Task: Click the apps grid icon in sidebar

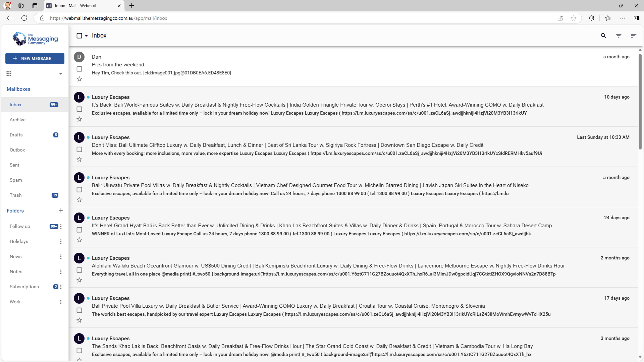Action: click(9, 73)
